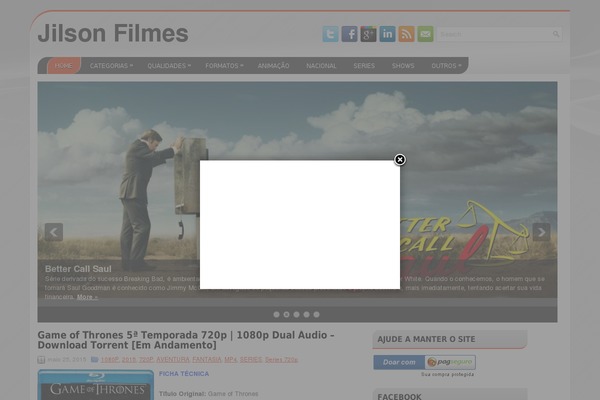Open the Facebook social icon

[349, 34]
